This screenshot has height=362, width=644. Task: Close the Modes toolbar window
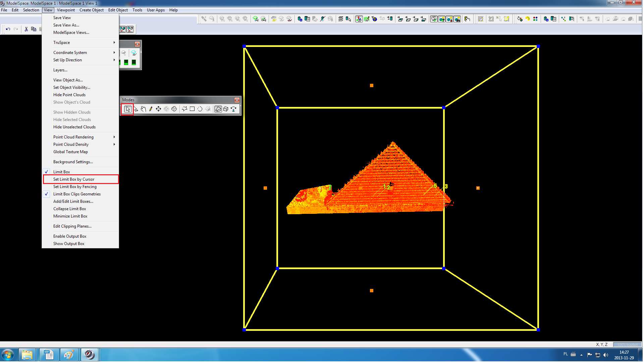[x=237, y=100]
